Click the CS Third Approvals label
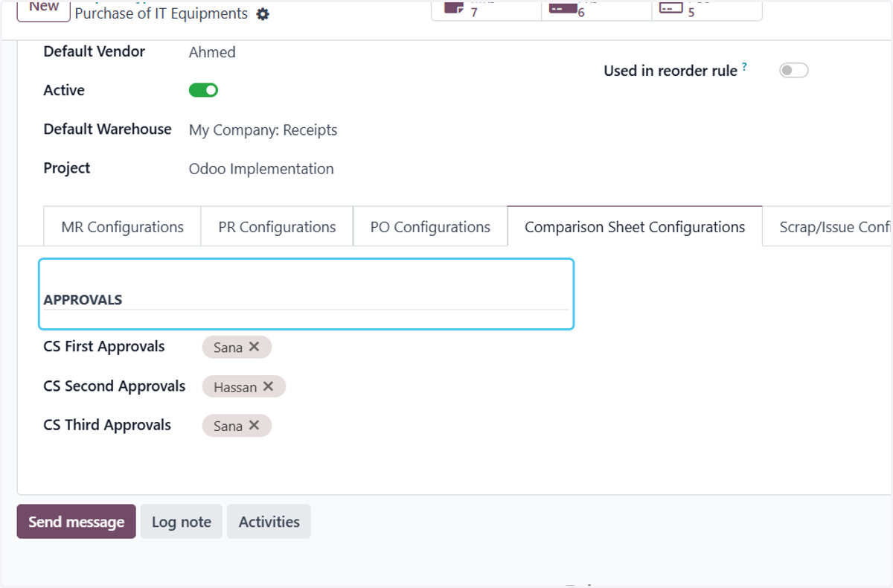This screenshot has height=588, width=893. [107, 425]
